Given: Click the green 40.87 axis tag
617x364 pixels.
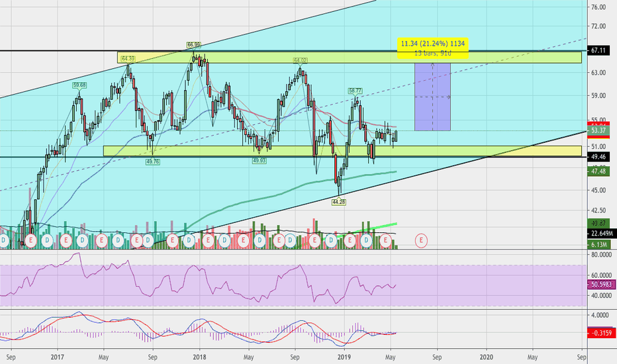Looking at the screenshot, I should [x=598, y=224].
